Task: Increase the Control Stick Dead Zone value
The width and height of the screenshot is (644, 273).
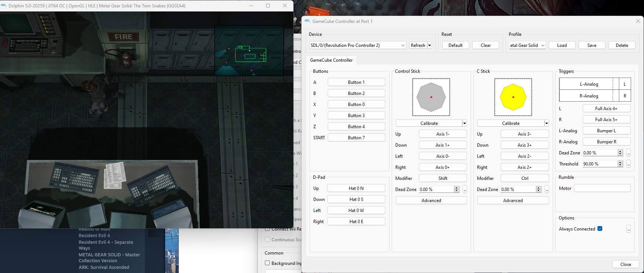Action: (x=457, y=188)
